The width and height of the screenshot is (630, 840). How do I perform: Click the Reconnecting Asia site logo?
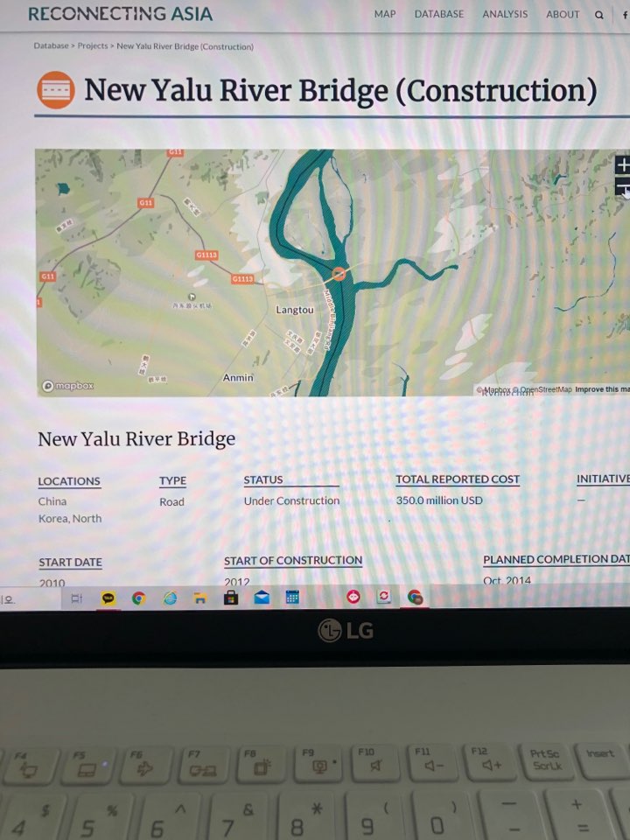[x=120, y=14]
